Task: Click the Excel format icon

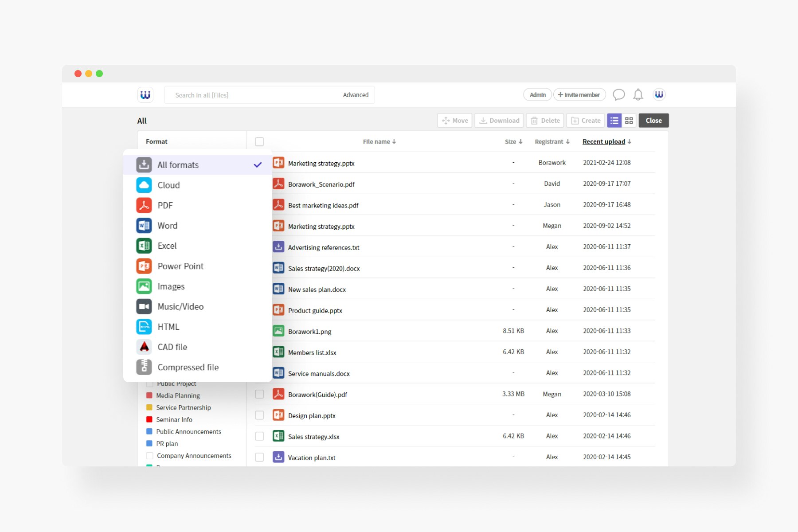Action: (x=144, y=246)
